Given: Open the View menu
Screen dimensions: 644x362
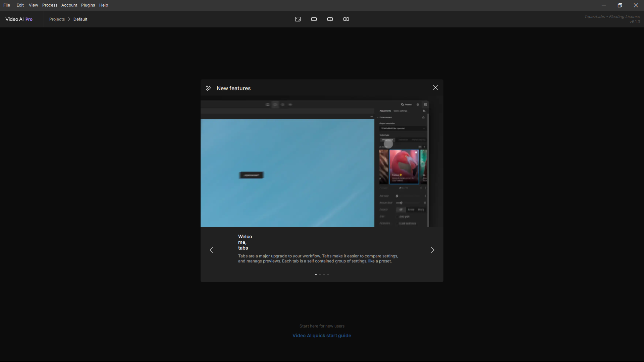Looking at the screenshot, I should (x=33, y=5).
